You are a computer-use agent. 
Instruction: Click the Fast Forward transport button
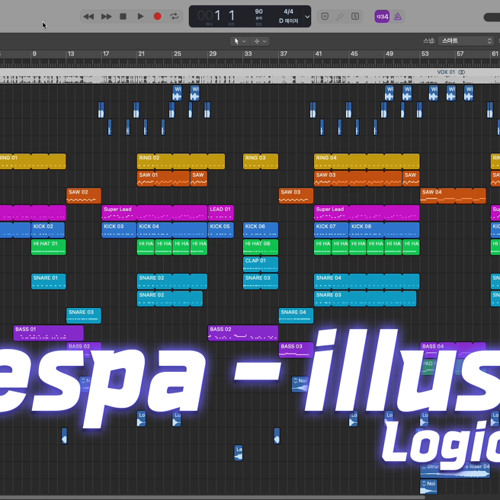pyautogui.click(x=106, y=16)
